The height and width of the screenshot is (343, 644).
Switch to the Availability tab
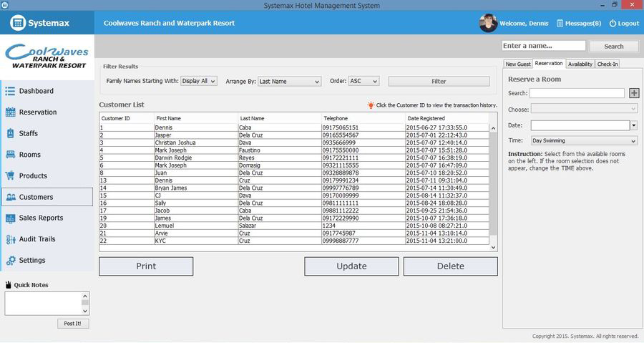pos(580,64)
